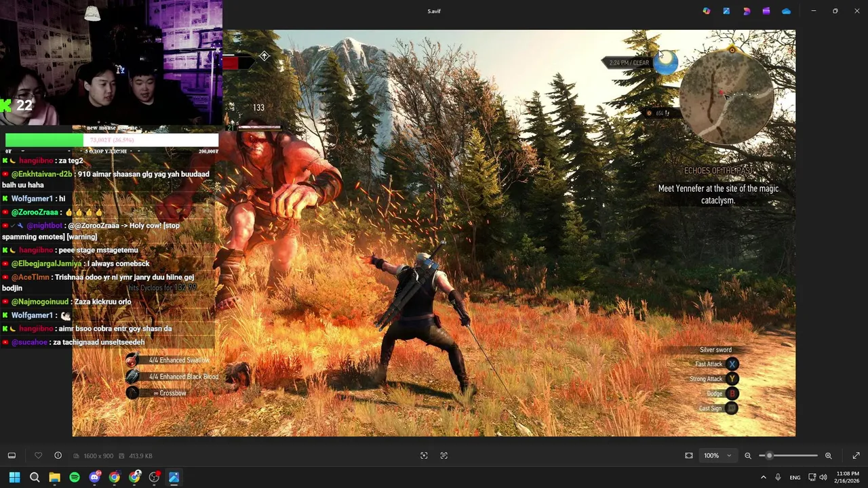Open the clock showing 11:08 PM
The height and width of the screenshot is (488, 868).
point(848,477)
